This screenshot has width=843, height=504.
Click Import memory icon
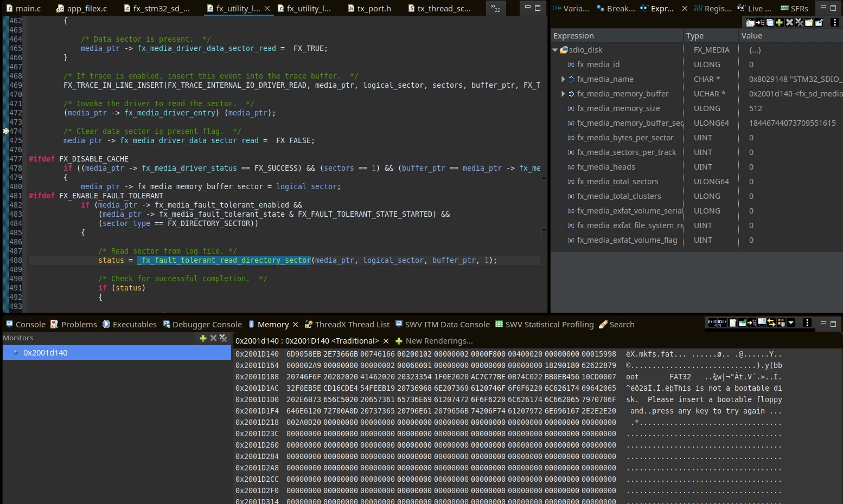pyautogui.click(x=713, y=322)
